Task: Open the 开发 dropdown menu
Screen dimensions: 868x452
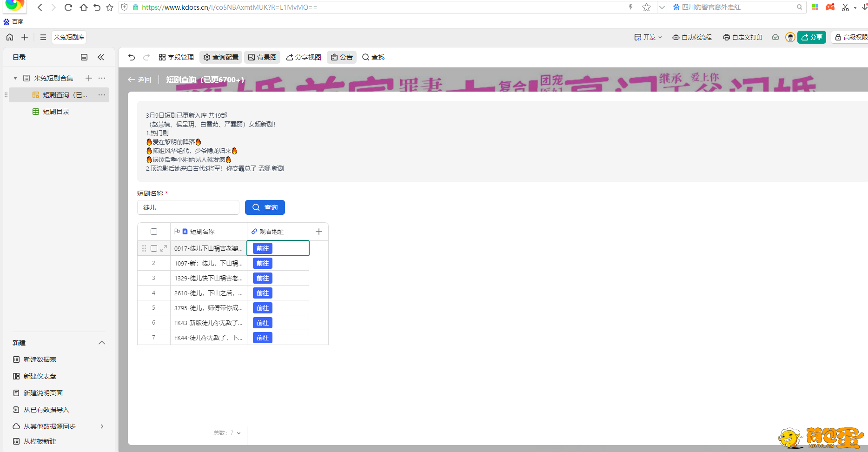Action: click(x=648, y=37)
